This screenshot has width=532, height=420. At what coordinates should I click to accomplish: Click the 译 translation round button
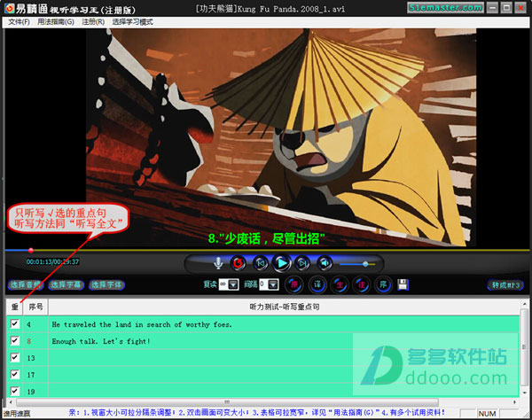tap(317, 284)
